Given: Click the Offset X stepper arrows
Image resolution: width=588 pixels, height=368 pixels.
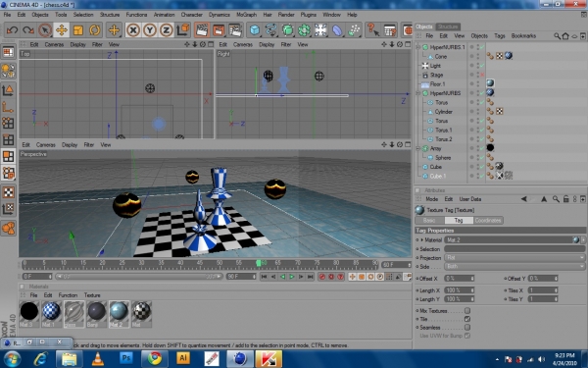Looking at the screenshot, I should pos(472,279).
